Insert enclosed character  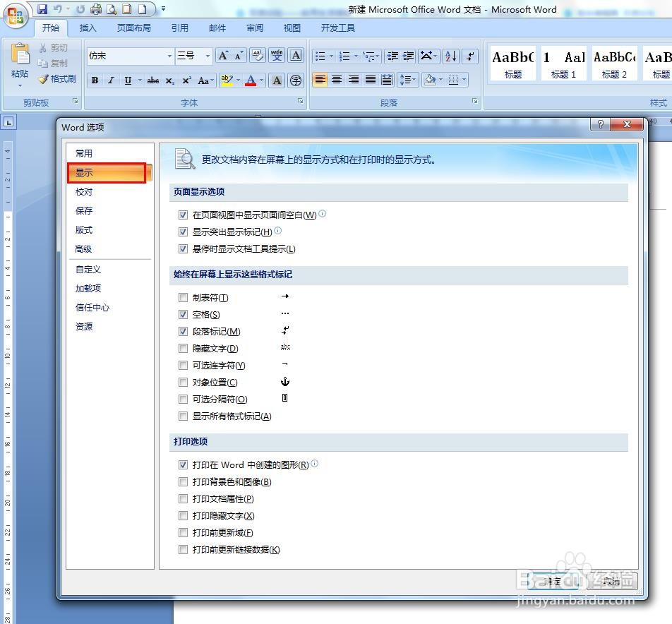[x=296, y=80]
